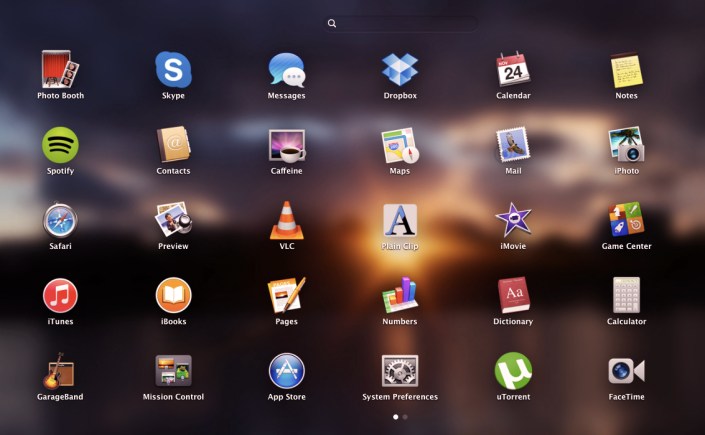
Task: Launch Caffeine coffee cup app
Action: click(286, 145)
